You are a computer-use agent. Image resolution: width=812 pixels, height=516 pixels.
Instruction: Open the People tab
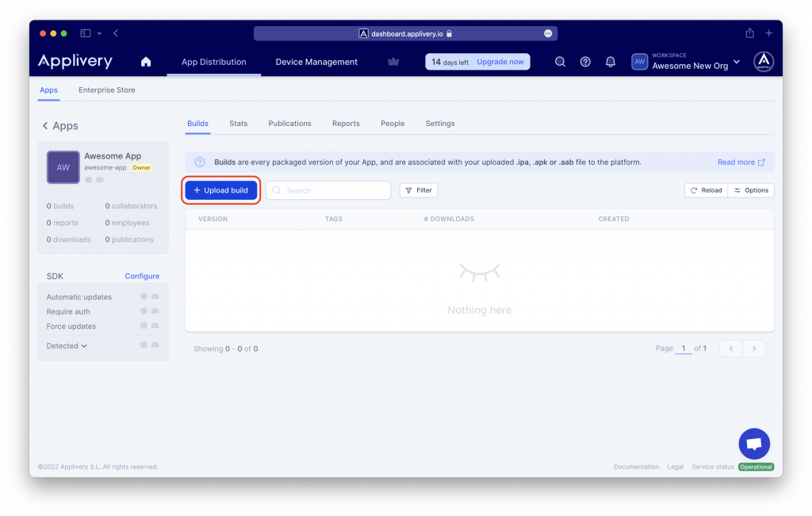[393, 123]
